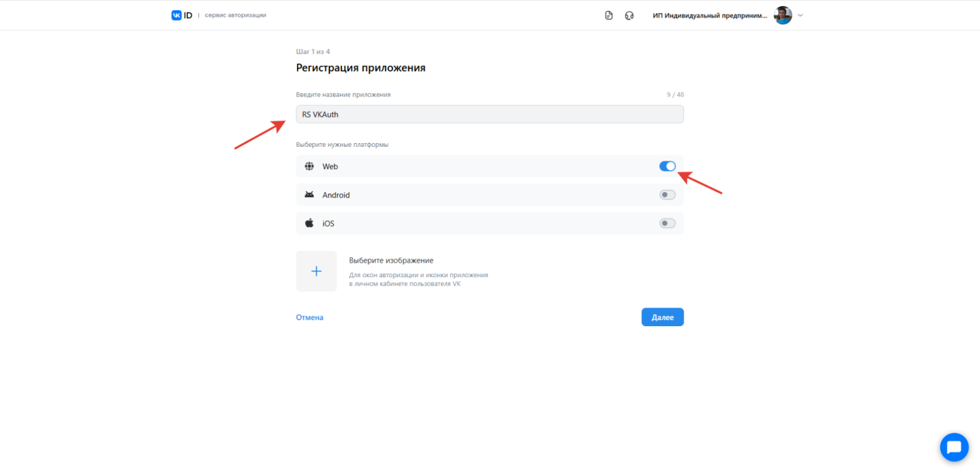The height and width of the screenshot is (473, 980).
Task: Click the user profile avatar
Action: pyautogui.click(x=783, y=15)
